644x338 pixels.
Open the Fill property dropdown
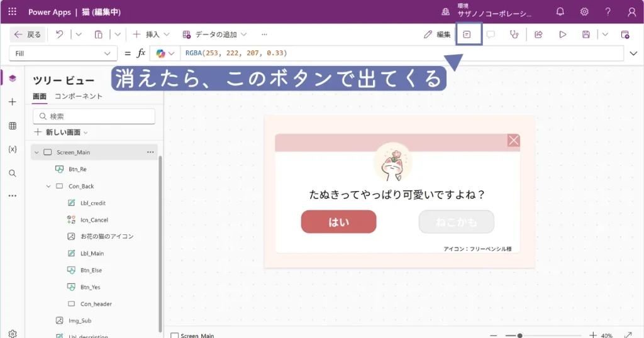click(63, 53)
